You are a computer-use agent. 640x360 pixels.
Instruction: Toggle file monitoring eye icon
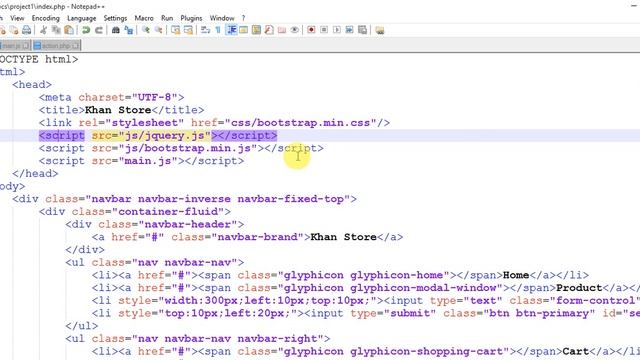(294, 30)
